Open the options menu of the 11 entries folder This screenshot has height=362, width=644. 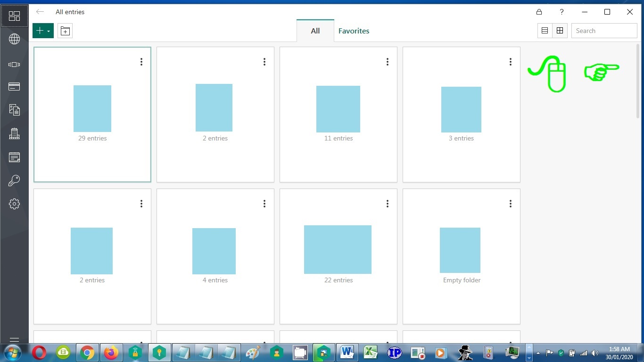click(387, 62)
